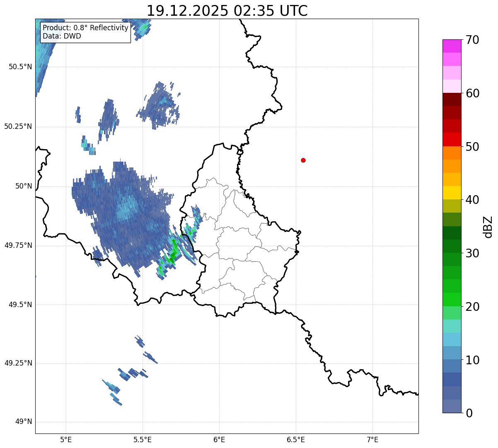
Task: Click the "Product: 0.8° Reflectivity" label
Action: click(x=85, y=28)
